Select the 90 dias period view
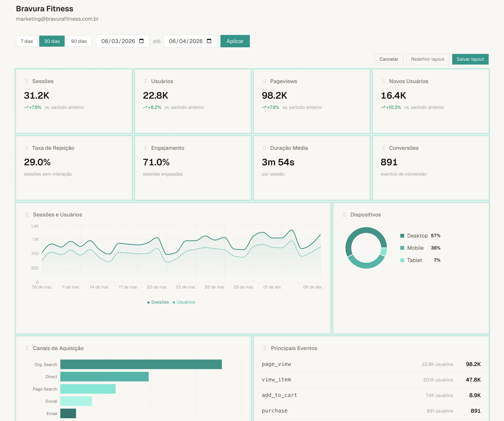Screen dimensions: 504x421 [79, 41]
